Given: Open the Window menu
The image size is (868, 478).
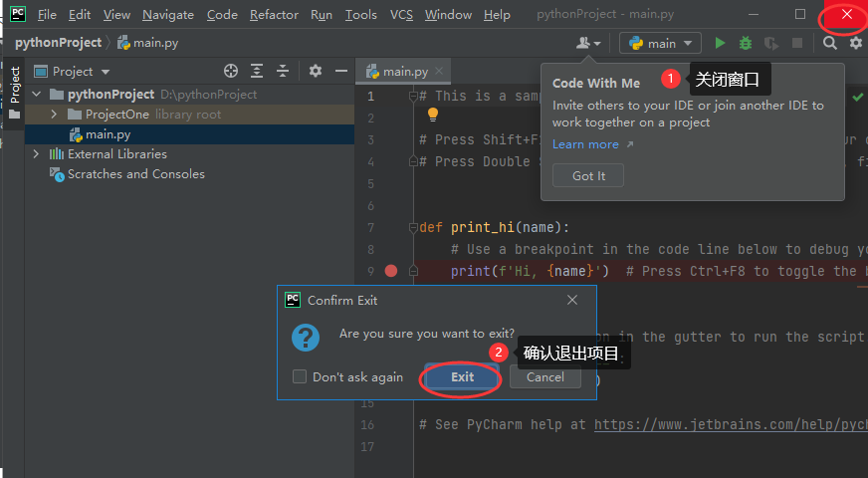Looking at the screenshot, I should (448, 15).
